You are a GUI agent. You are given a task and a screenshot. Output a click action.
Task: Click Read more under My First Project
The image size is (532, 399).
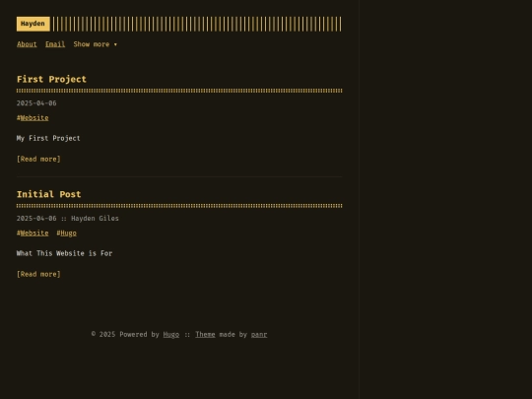click(38, 160)
